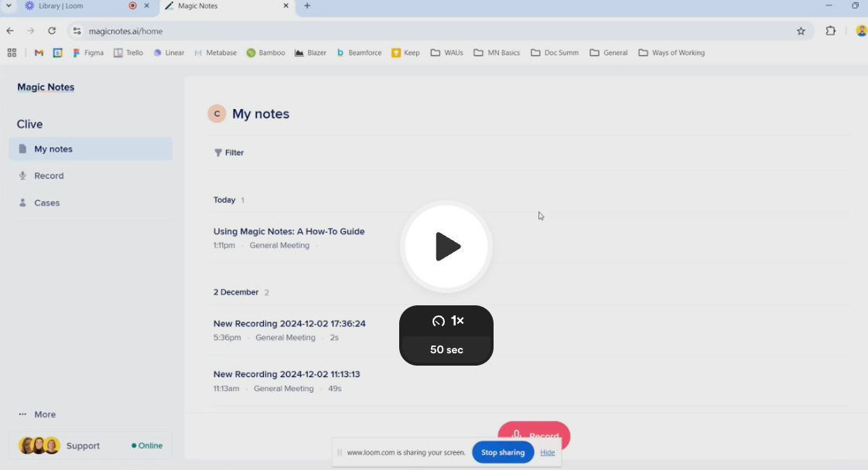
Task: Toggle the Support chat online status
Action: 146,445
